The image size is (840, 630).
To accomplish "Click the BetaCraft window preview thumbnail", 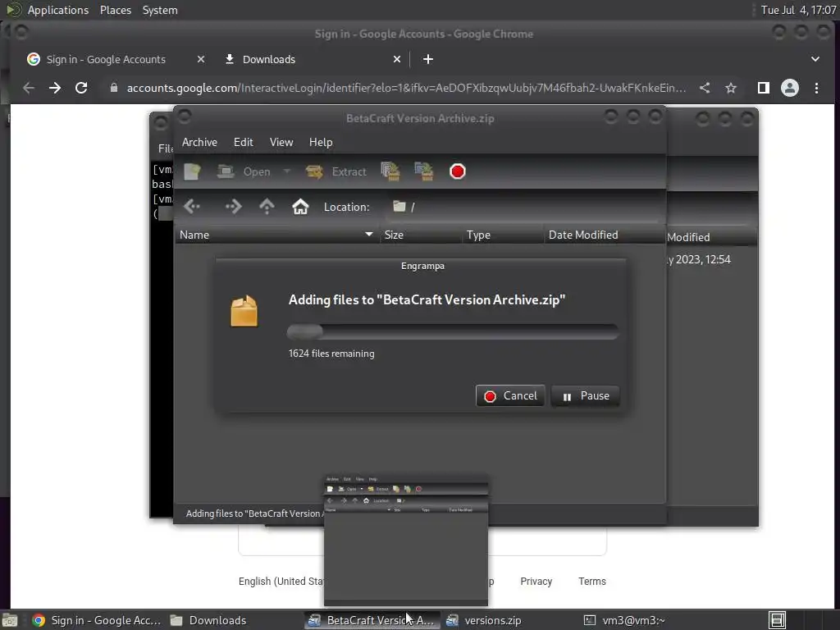I will 406,538.
